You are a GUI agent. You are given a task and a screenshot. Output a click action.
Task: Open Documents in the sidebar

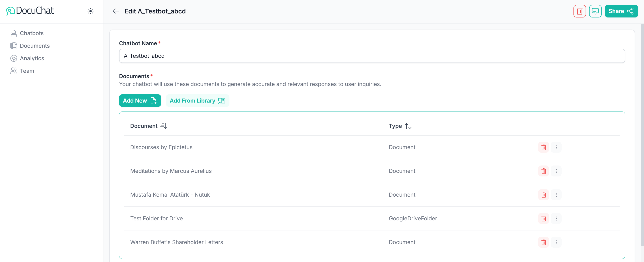point(34,45)
